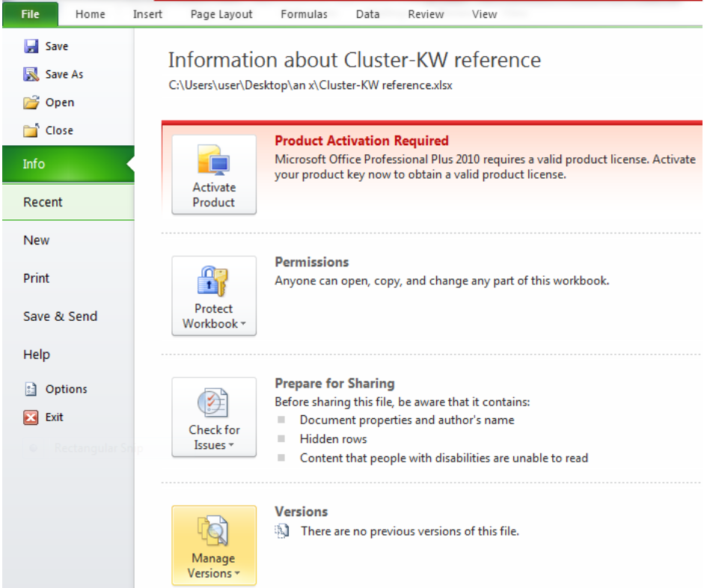704x588 pixels.
Task: Click the Close label in the menu
Action: 59,131
